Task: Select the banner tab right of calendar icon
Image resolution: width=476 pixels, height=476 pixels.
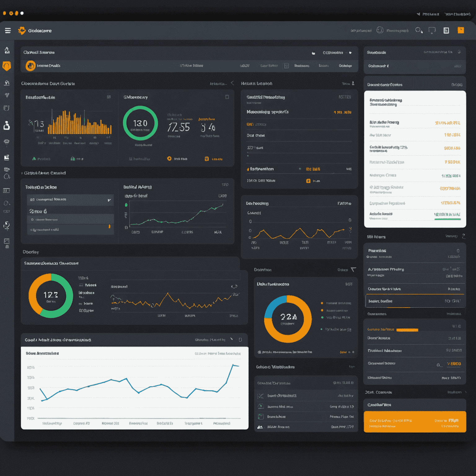Action: (302, 66)
